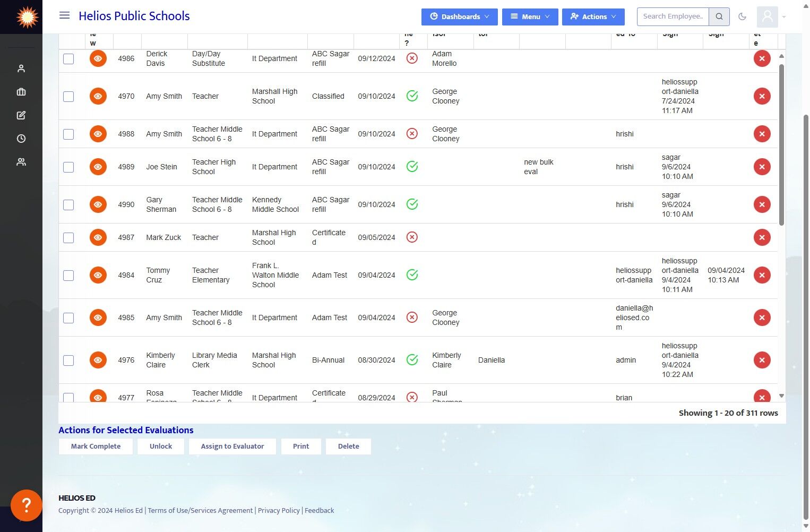The width and height of the screenshot is (810, 532).
Task: View Mark Zuck's evaluation 4987
Action: tap(98, 237)
